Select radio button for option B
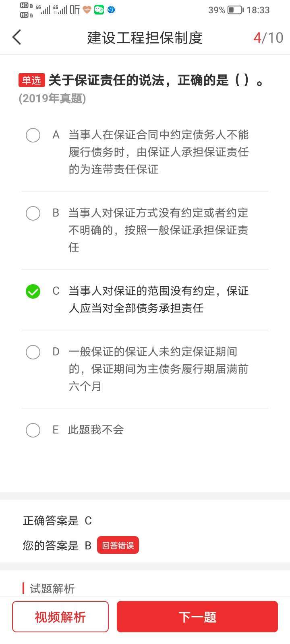 (33, 213)
